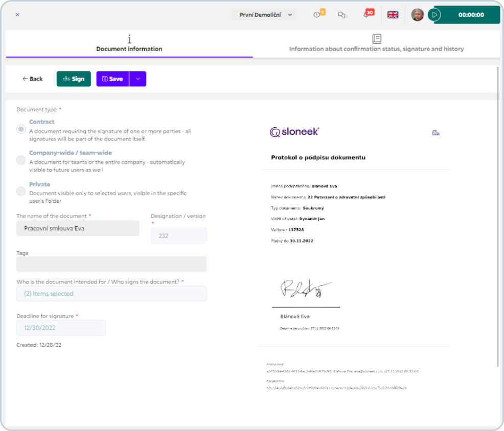Screen dimensions: 504x431
Task: Start the time tracker play button
Action: [434, 15]
